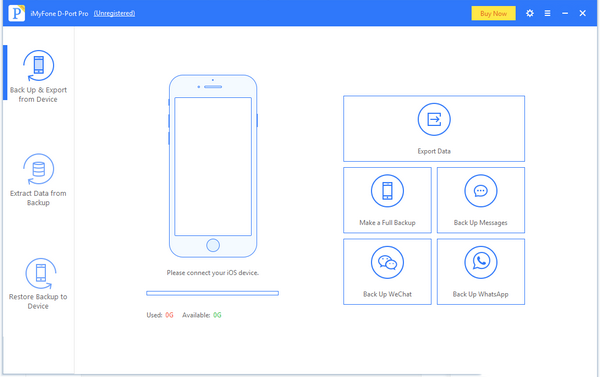Minimize the D-Port Pro window

(x=565, y=13)
